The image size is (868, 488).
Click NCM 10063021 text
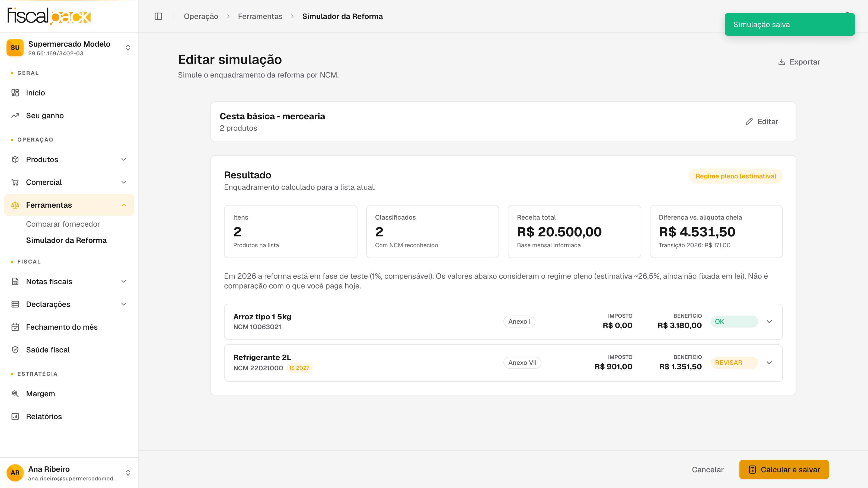point(257,327)
